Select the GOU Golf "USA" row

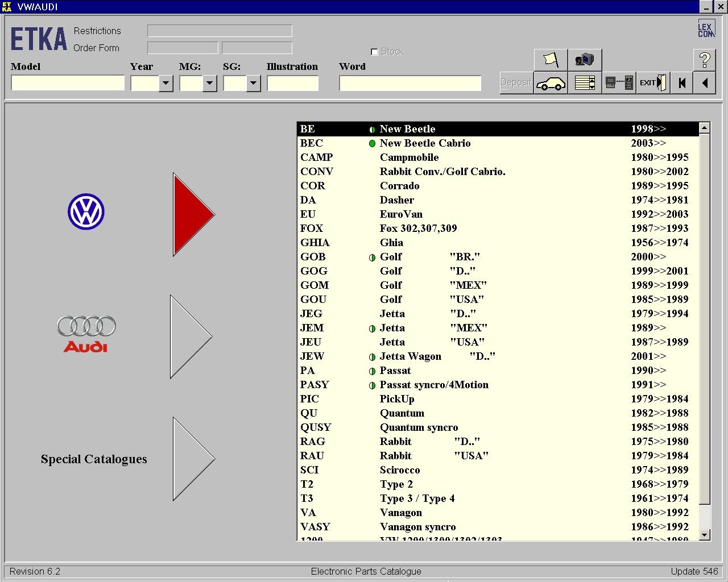click(x=498, y=300)
